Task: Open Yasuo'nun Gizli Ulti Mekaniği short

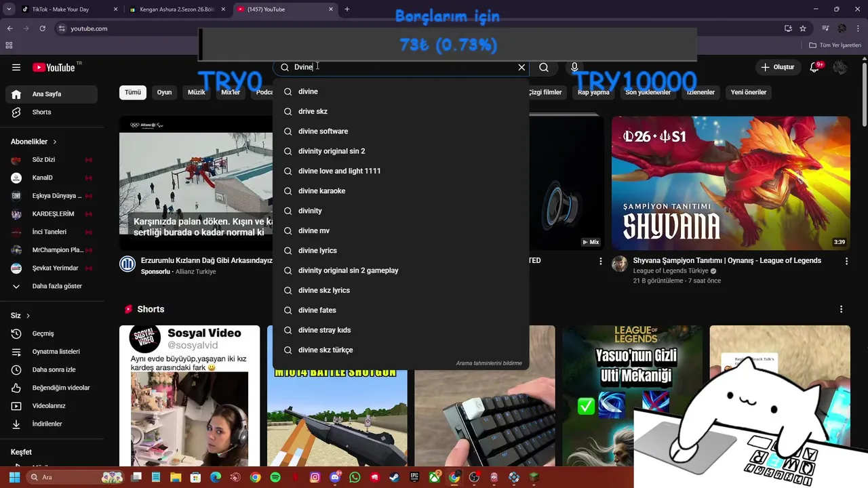Action: 632,396
